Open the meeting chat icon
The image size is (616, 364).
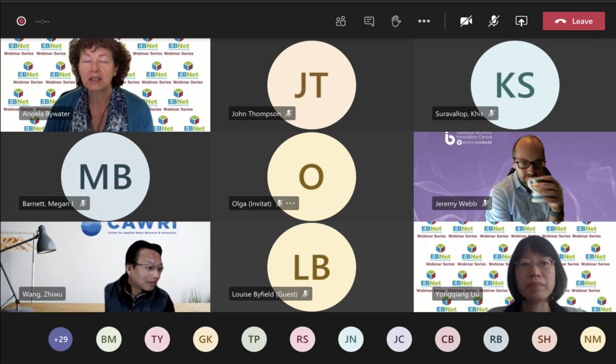(369, 21)
